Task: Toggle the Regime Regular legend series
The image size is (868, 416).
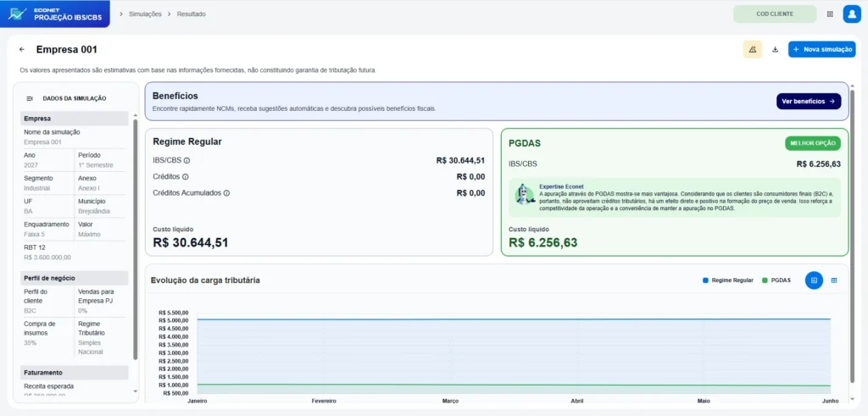Action: tap(727, 280)
